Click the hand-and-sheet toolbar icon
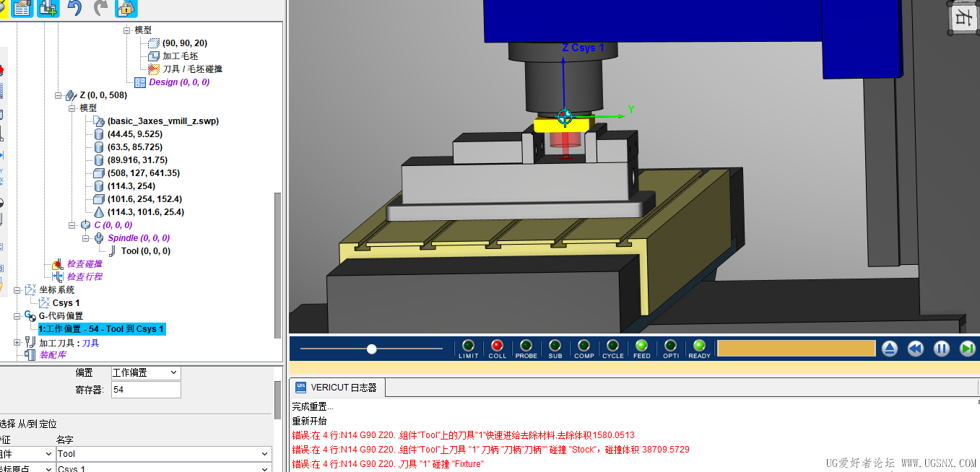The image size is (980, 472). (x=22, y=8)
